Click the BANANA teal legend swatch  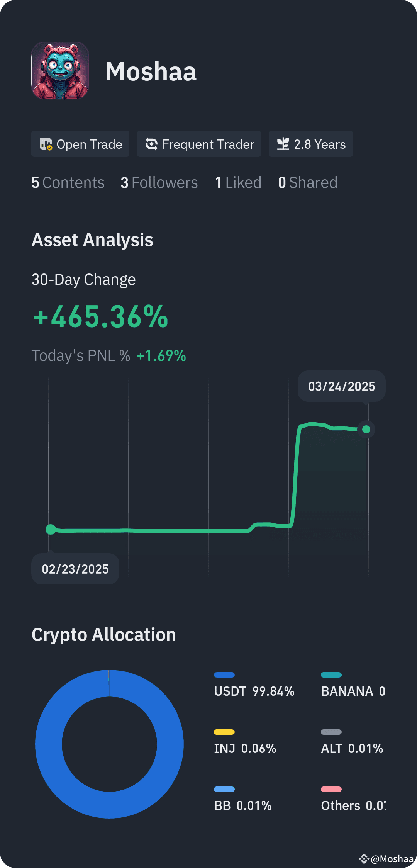pos(331,675)
